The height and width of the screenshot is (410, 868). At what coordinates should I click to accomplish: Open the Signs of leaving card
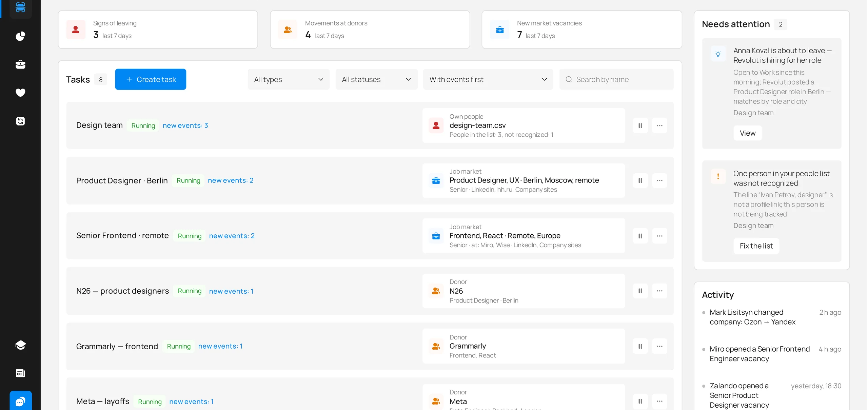[158, 30]
